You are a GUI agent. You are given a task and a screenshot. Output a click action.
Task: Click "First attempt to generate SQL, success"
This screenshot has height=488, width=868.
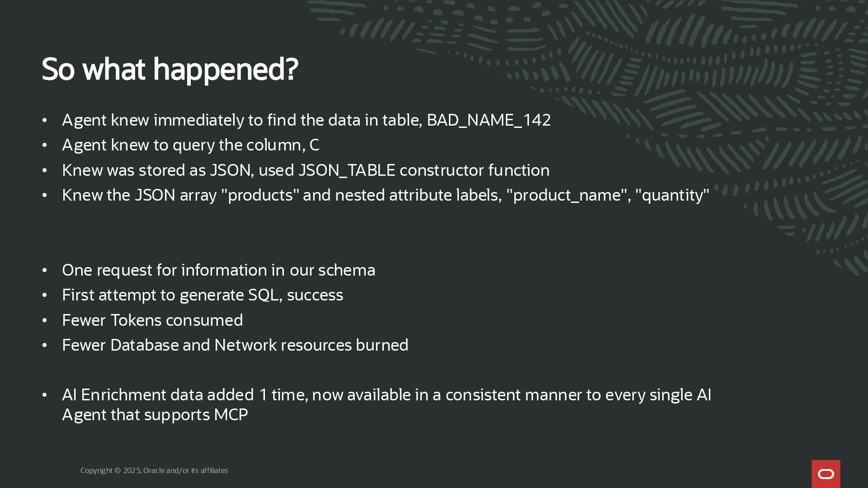203,295
